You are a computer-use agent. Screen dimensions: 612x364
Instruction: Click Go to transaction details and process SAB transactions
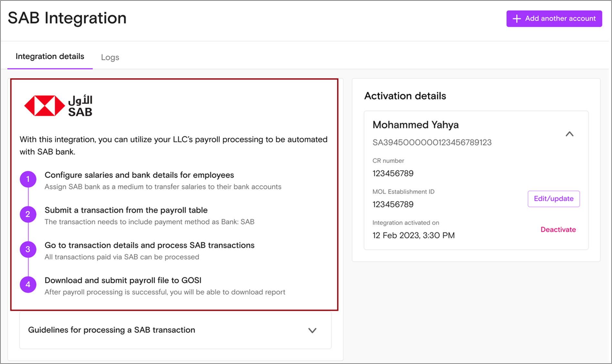tap(149, 245)
